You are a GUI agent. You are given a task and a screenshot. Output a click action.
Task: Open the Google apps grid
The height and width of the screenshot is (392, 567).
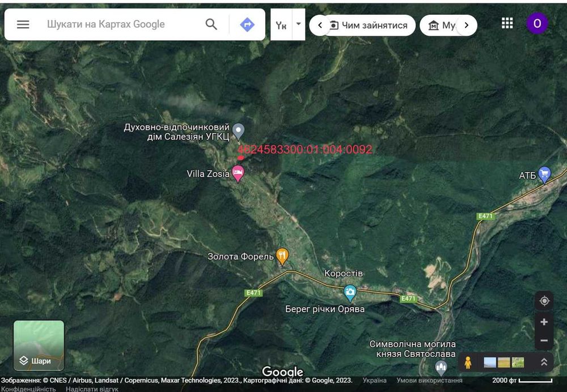507,23
